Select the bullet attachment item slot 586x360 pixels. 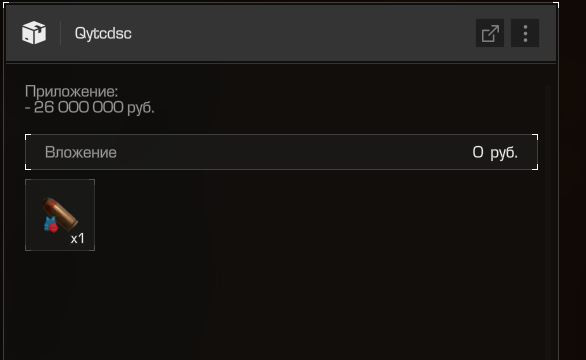[x=60, y=215]
